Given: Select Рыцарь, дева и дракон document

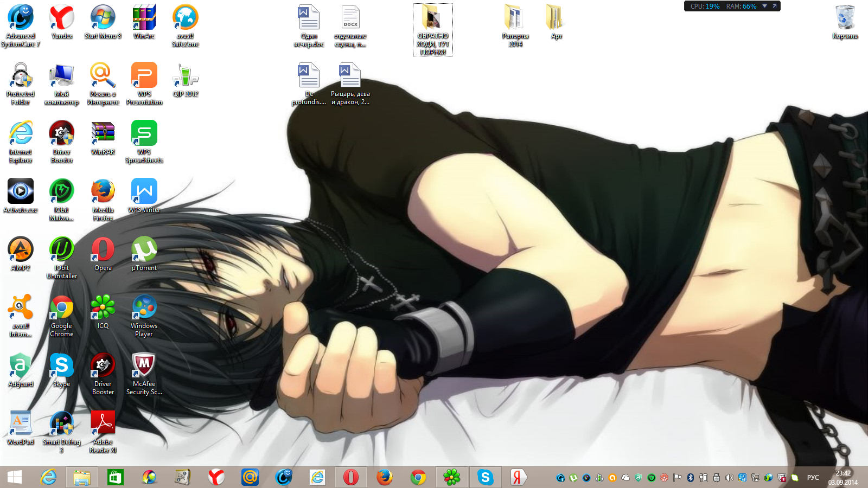Looking at the screenshot, I should click(x=350, y=84).
